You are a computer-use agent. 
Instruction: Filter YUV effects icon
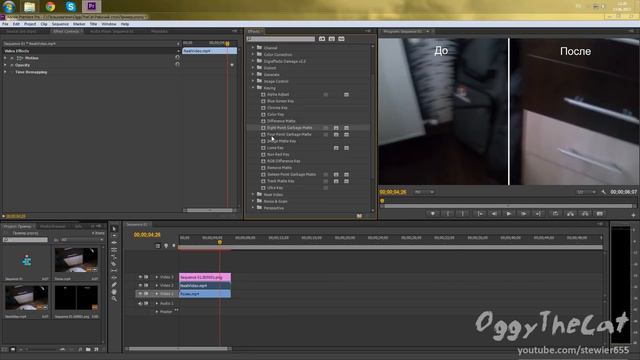(x=341, y=39)
